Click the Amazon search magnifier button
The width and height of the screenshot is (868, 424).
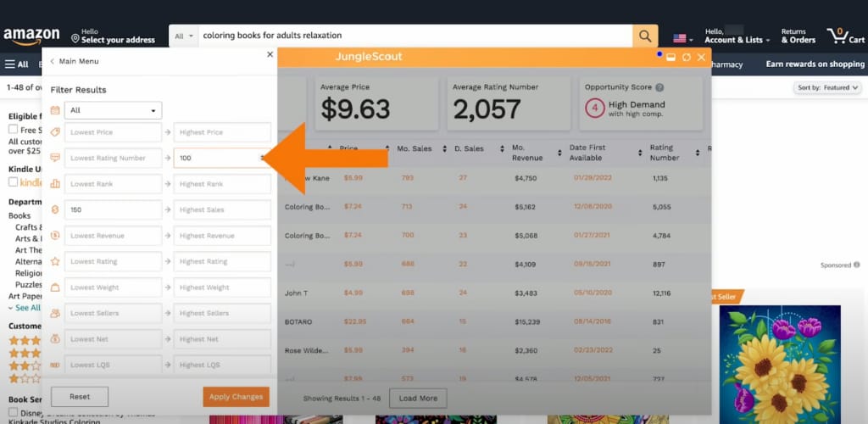(645, 36)
